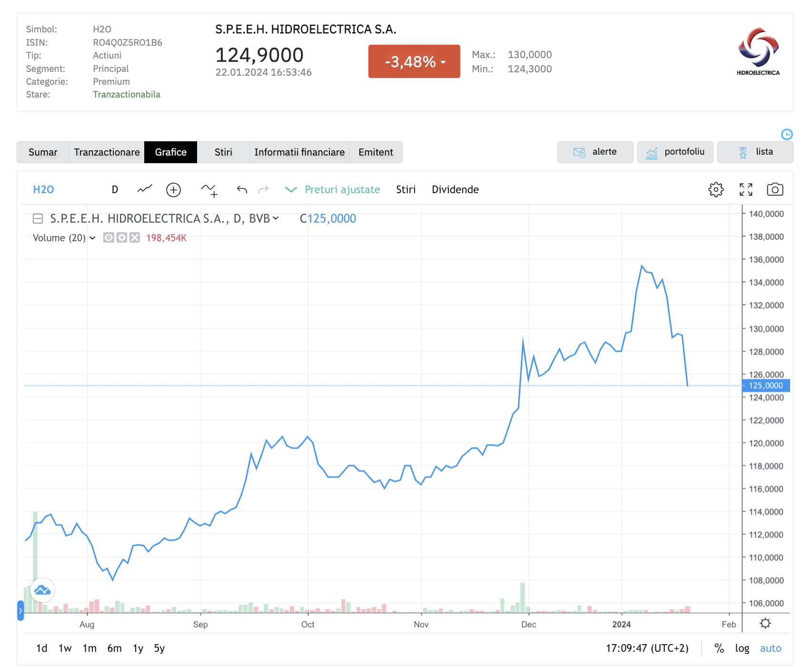
Task: Click the portofoliu button
Action: coord(675,152)
